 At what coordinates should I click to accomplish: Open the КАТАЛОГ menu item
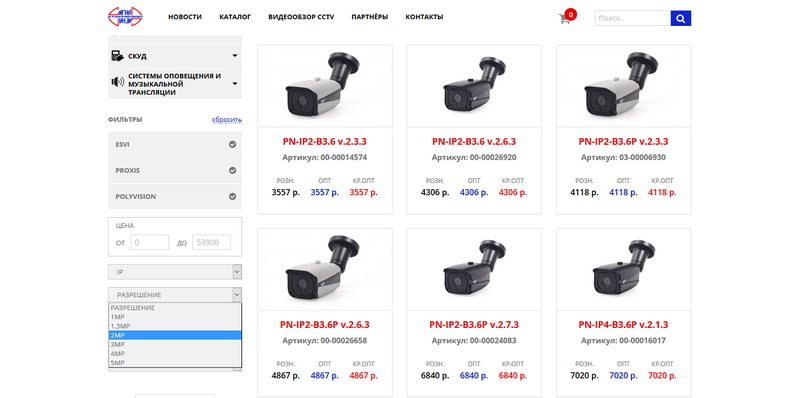[x=235, y=17]
